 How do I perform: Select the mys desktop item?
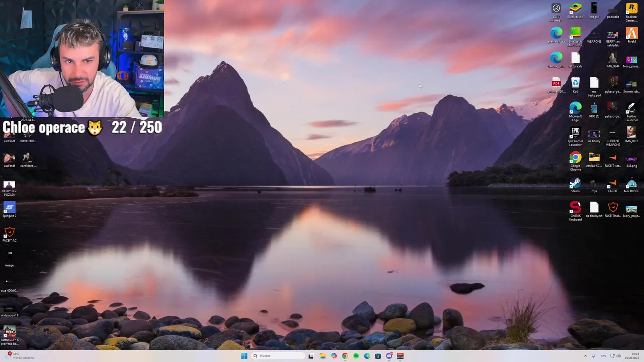(x=594, y=185)
